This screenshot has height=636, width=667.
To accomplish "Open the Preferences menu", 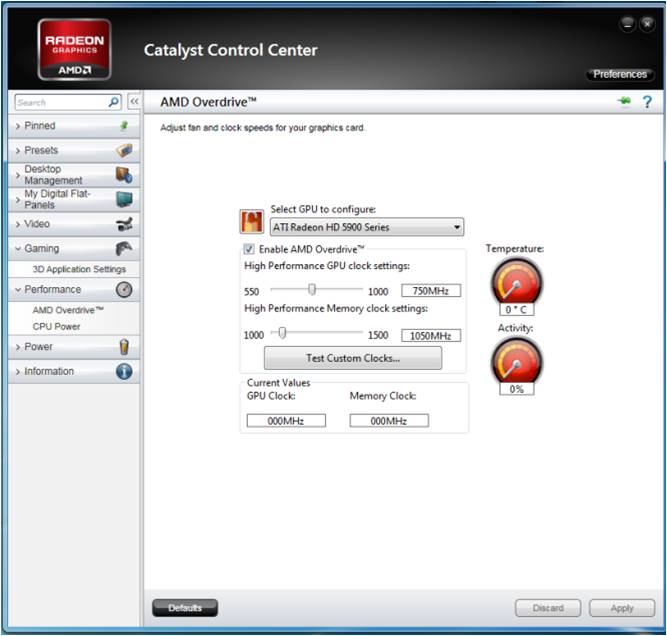I will point(619,74).
